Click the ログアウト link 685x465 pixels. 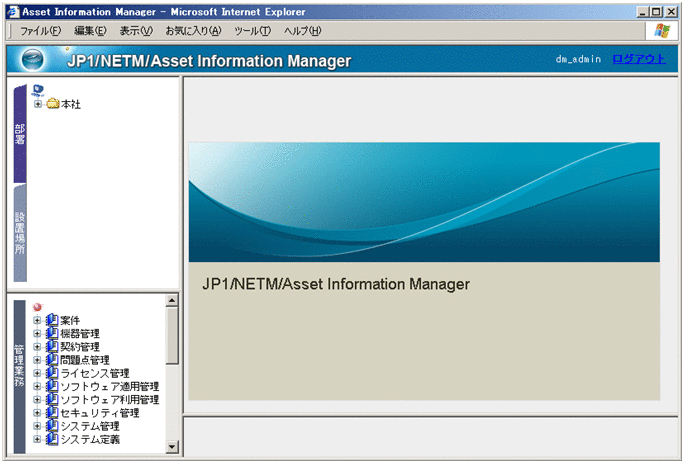[638, 59]
